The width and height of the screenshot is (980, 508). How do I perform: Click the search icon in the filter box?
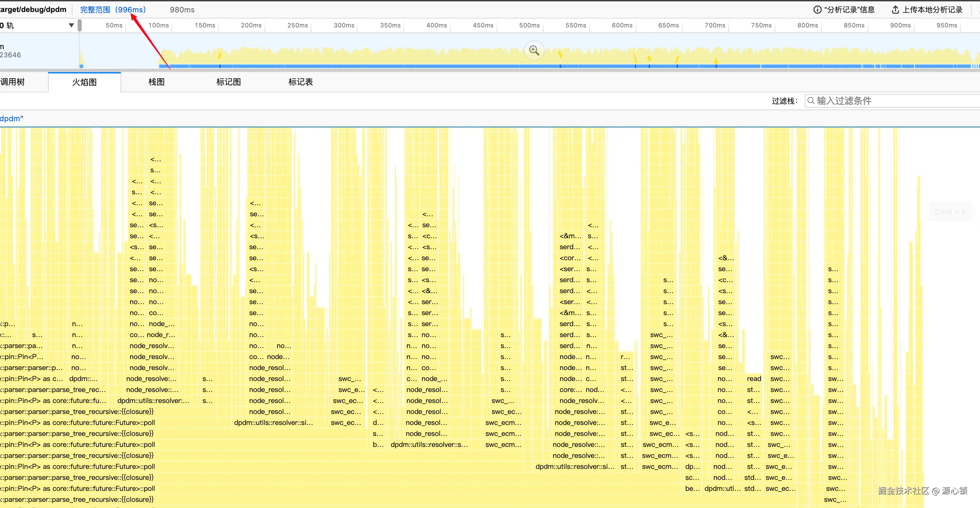tap(811, 101)
